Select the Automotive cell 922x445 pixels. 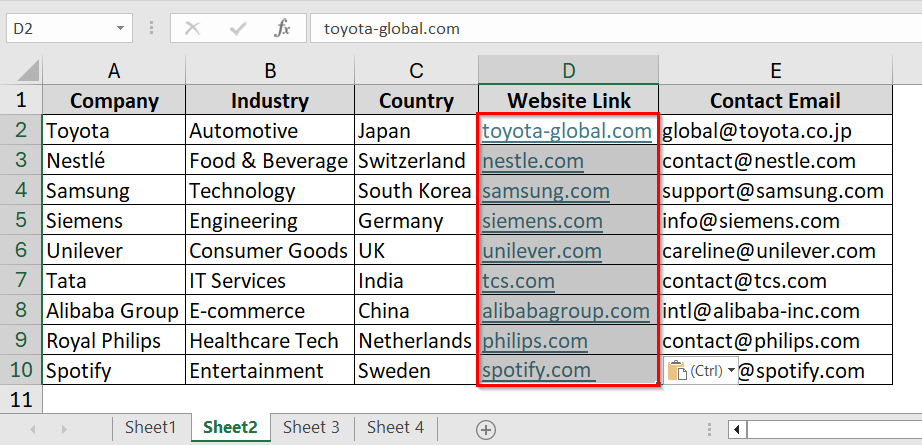[x=270, y=130]
